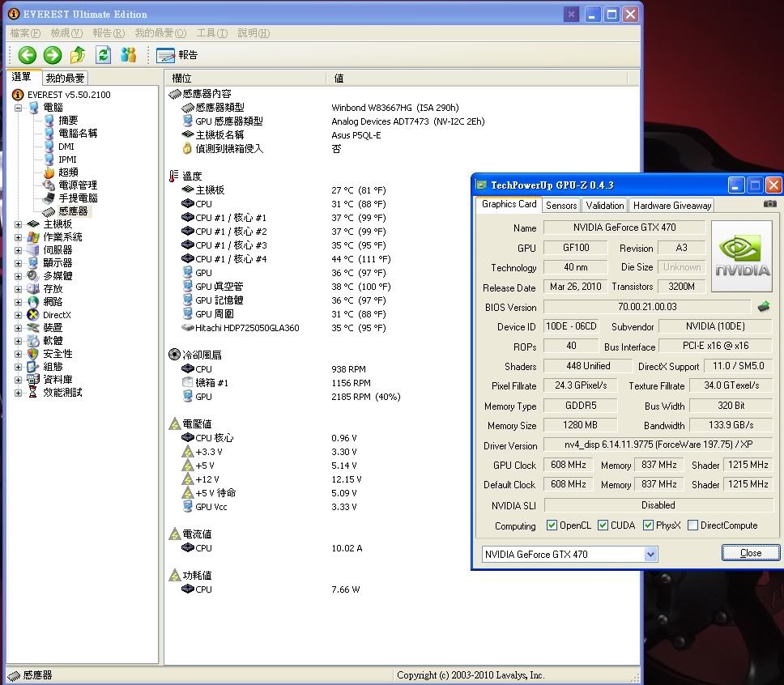Viewport: 784px width, 685px height.
Task: Click the 感應器 sensor icon in tree
Action: click(x=49, y=211)
